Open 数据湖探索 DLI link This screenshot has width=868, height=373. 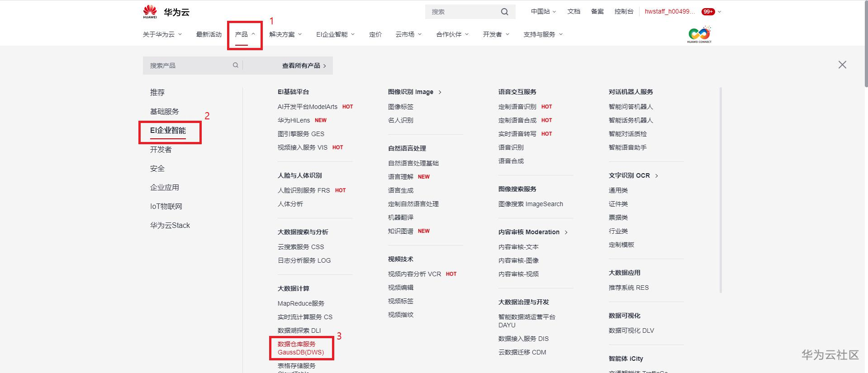[299, 331]
